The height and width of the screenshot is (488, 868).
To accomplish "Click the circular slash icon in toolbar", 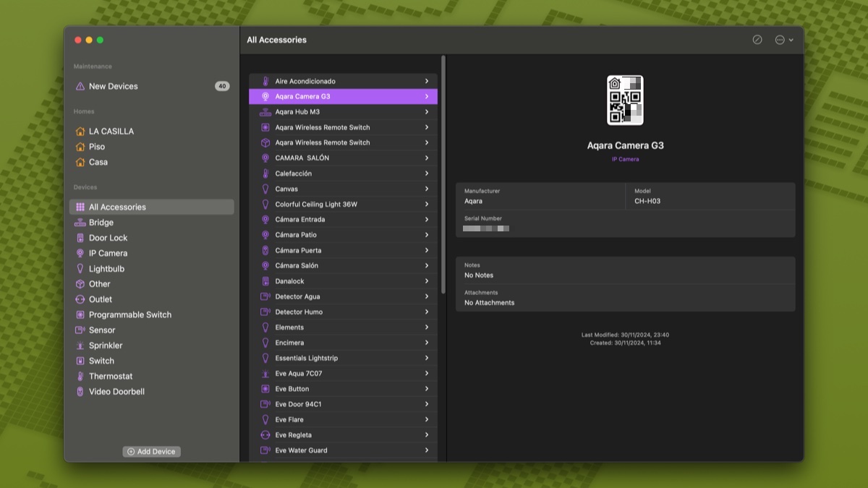I will pyautogui.click(x=757, y=40).
